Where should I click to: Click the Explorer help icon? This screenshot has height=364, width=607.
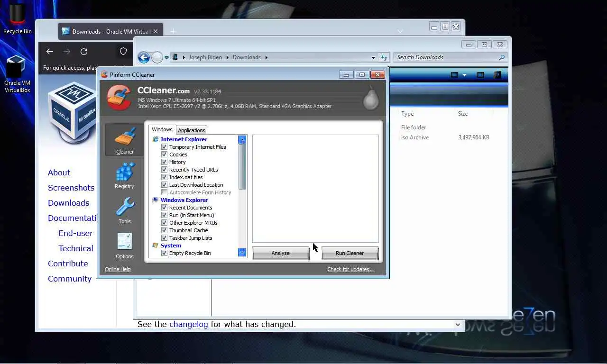tap(497, 75)
